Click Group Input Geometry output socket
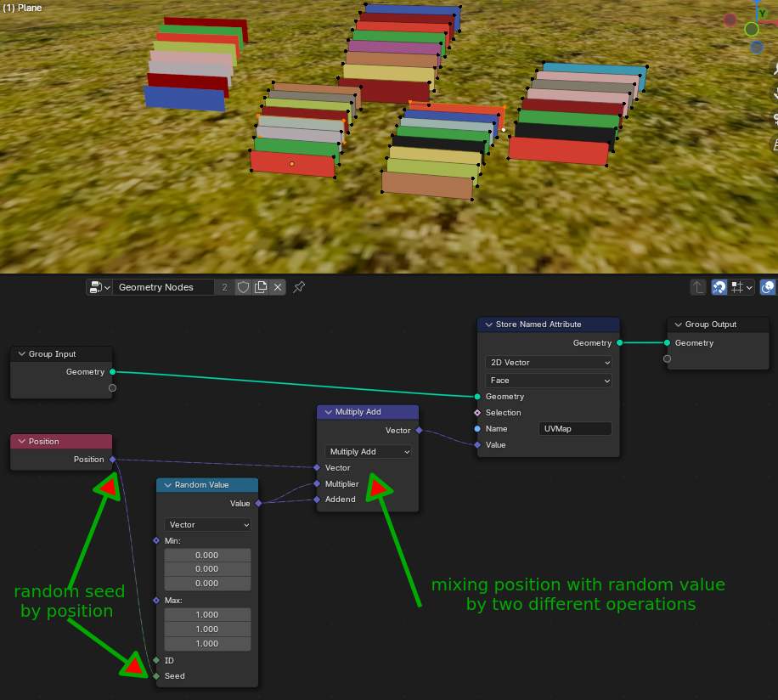 (x=113, y=371)
